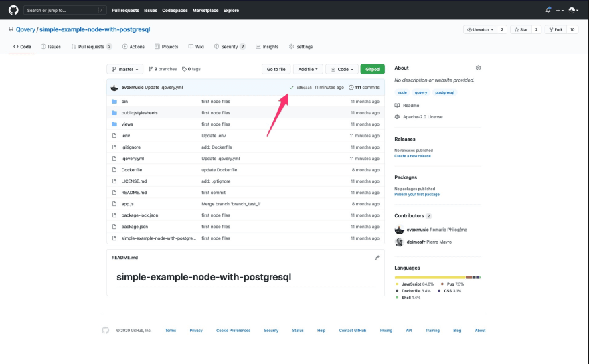
Task: Open the Actions tab
Action: [x=133, y=47]
